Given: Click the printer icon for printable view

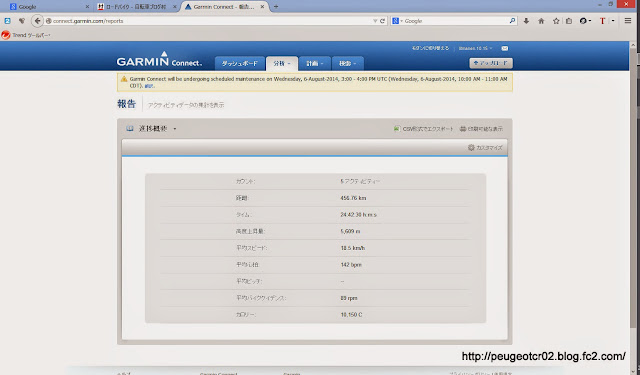Looking at the screenshot, I should tap(463, 129).
